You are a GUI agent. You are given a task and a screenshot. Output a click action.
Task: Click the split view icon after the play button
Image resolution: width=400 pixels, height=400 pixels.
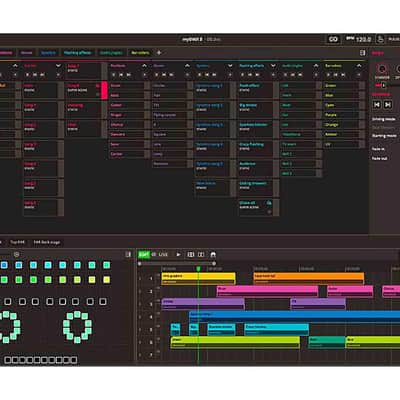[x=191, y=255]
